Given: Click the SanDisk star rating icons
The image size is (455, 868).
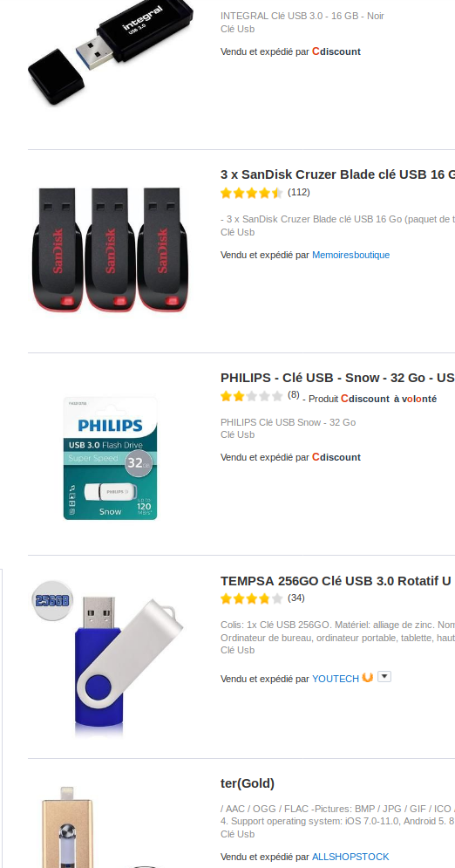Looking at the screenshot, I should [252, 193].
